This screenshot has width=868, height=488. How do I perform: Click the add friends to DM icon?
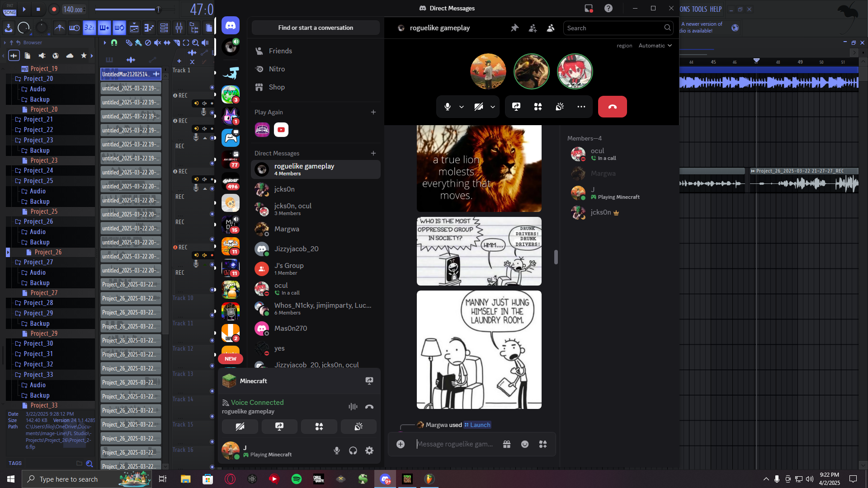point(533,28)
